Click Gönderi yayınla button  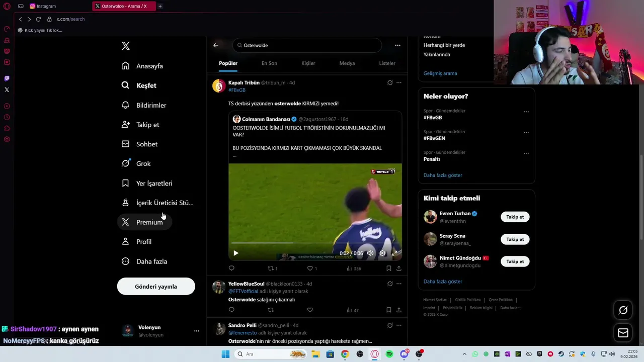(156, 287)
